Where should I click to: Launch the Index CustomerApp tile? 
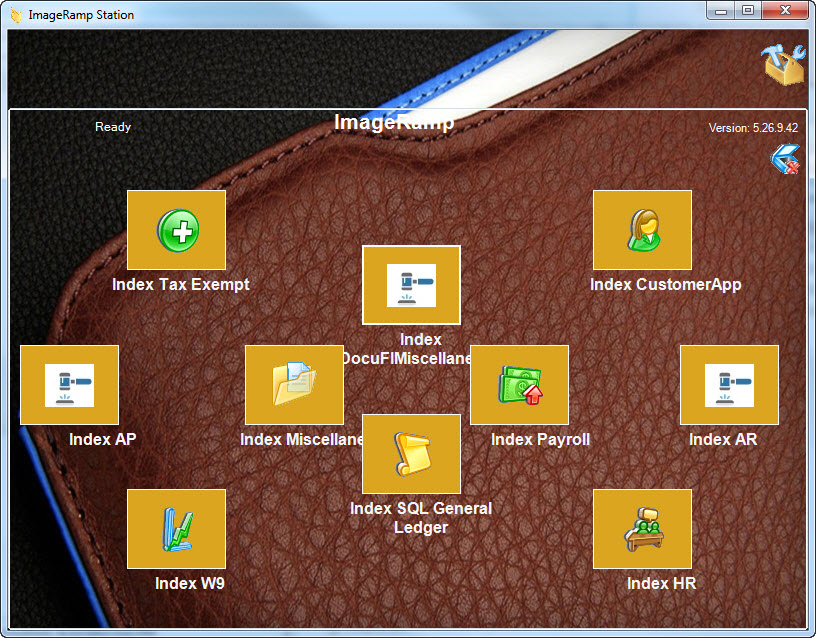642,230
